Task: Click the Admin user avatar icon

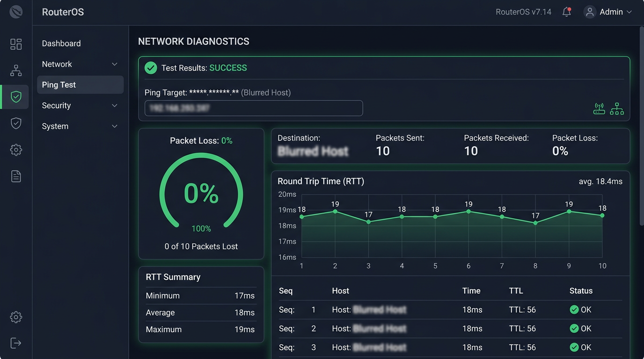Action: click(x=590, y=12)
